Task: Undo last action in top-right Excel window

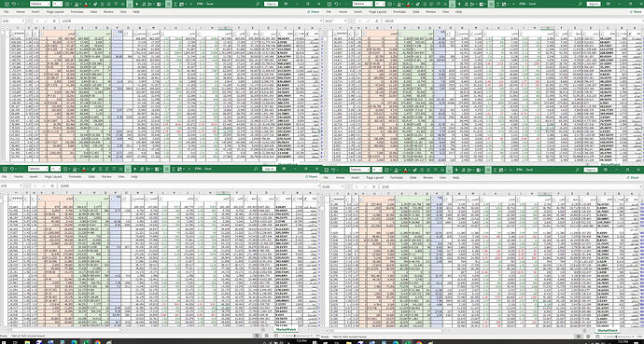Action: click(336, 4)
